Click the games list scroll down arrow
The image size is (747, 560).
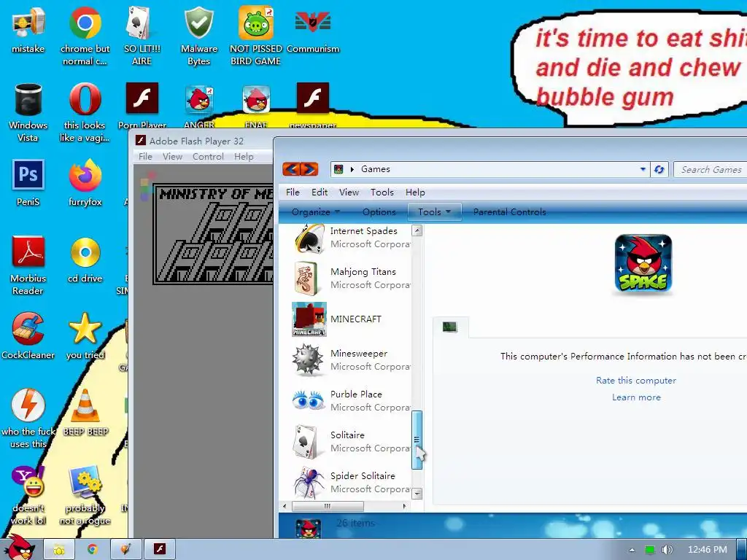click(417, 494)
